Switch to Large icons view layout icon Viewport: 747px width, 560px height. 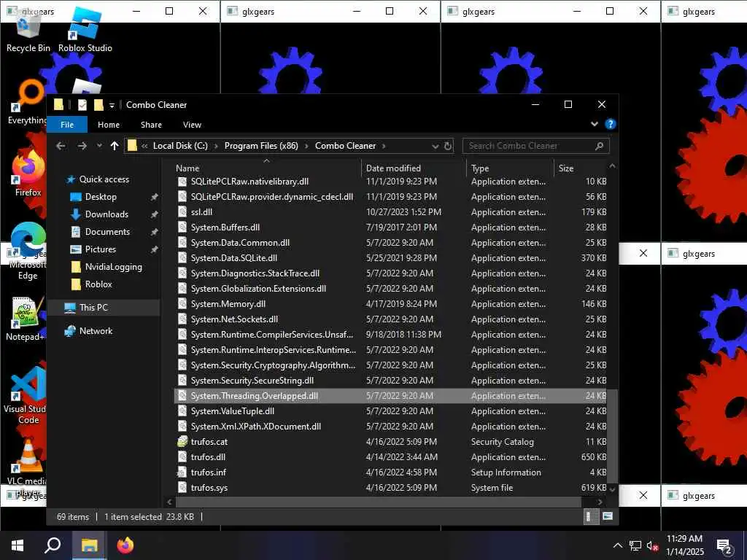tap(608, 516)
